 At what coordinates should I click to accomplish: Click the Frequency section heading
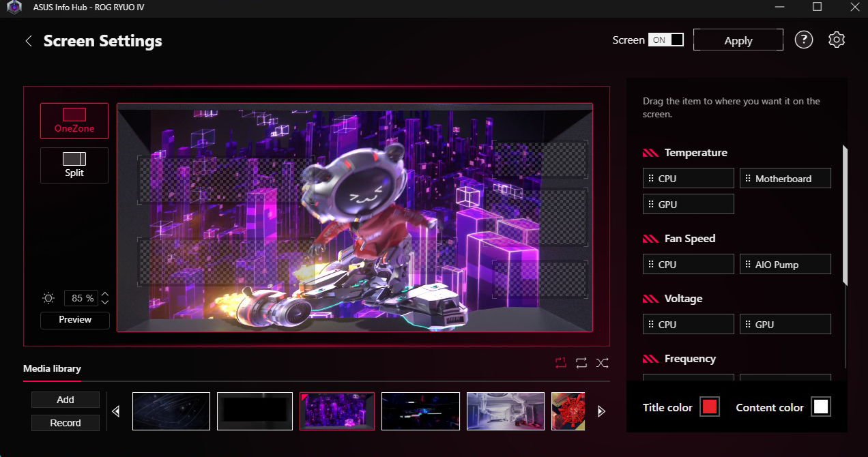(x=690, y=359)
